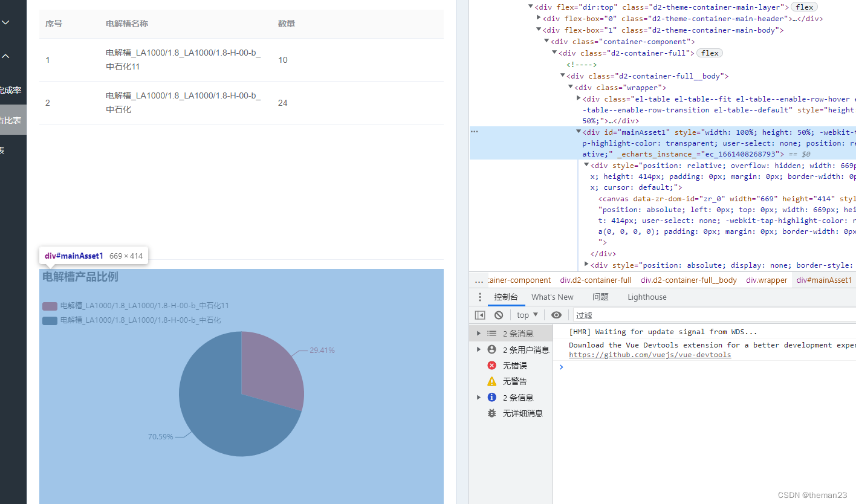Select the 完成率 sidebar item
856x504 pixels.
click(13, 90)
